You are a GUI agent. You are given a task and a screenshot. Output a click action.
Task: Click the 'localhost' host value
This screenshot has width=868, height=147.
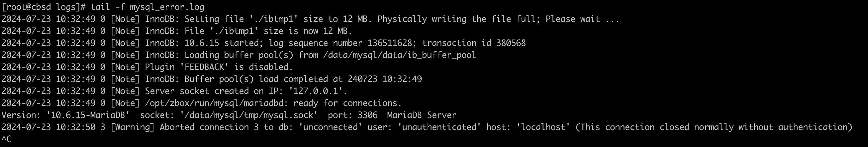(543, 127)
